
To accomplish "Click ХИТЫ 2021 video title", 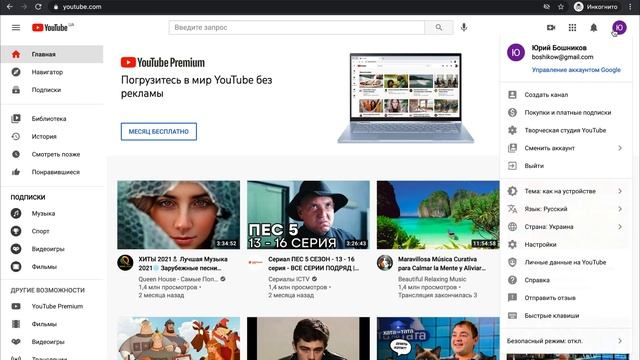I will [x=183, y=264].
